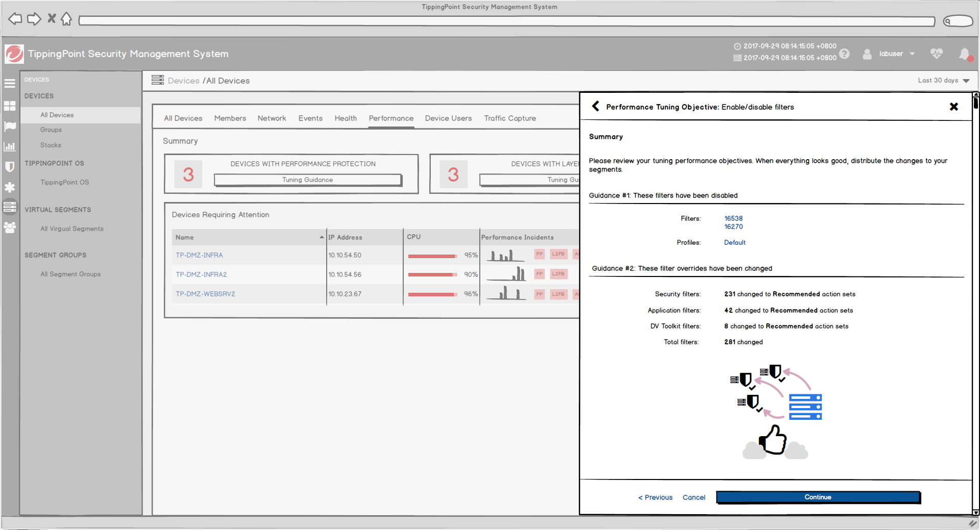Click the Cancel link
980x530 pixels.
(694, 497)
